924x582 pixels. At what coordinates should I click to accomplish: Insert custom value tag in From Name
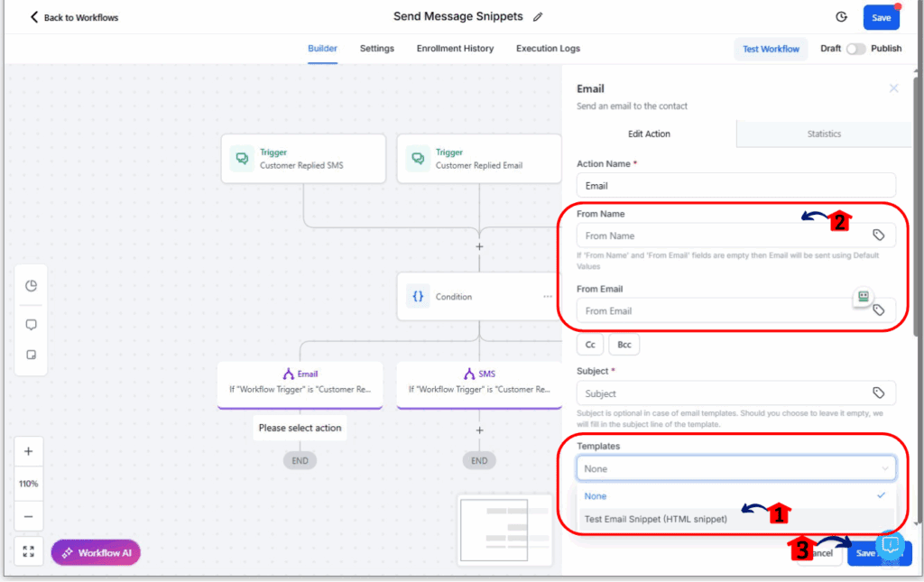click(878, 235)
